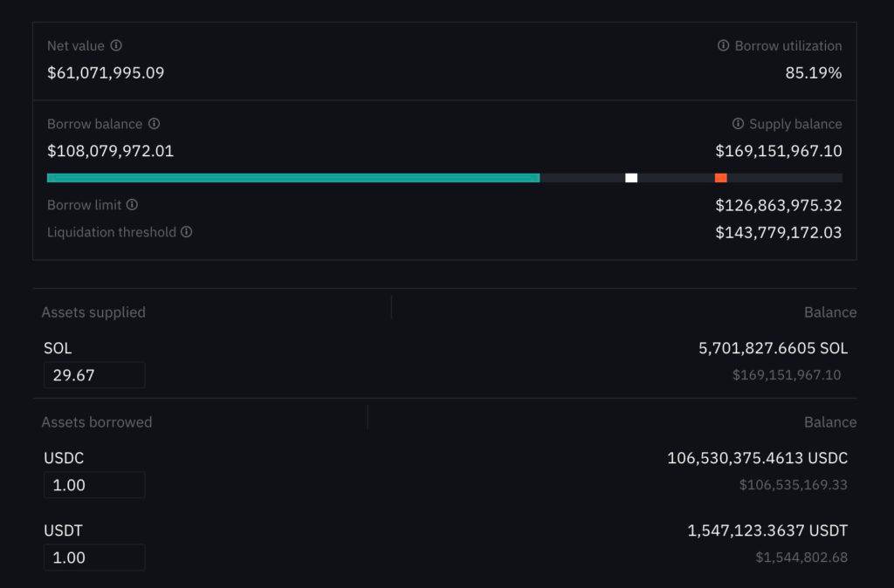Click the USDC price input field
Screen dimensions: 894x588
pyautogui.click(x=94, y=485)
